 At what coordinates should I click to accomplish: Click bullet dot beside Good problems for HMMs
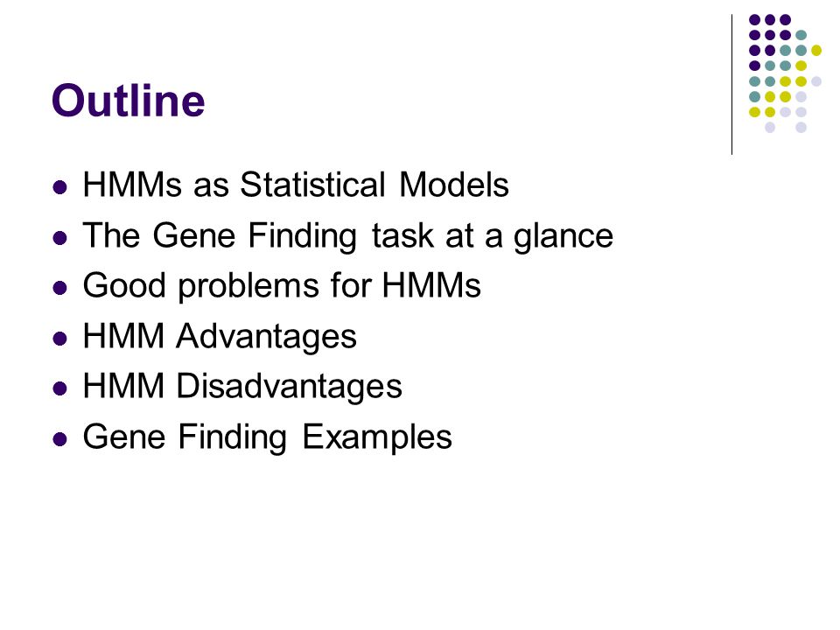coord(60,288)
